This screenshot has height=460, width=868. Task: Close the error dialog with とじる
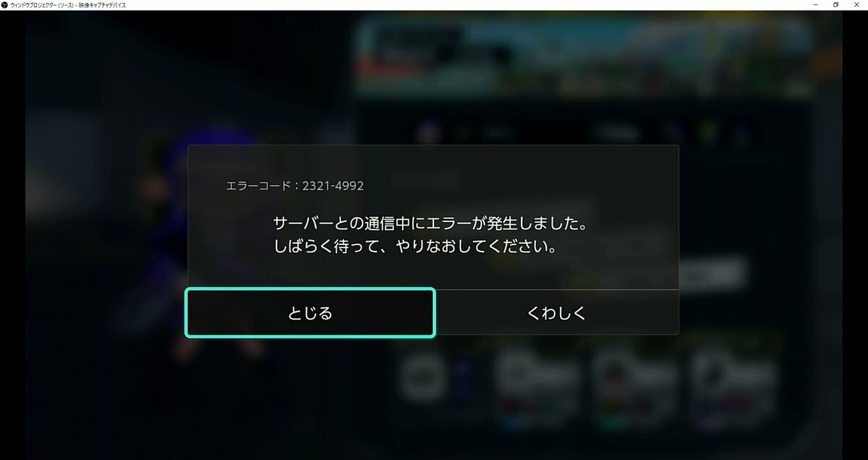310,312
